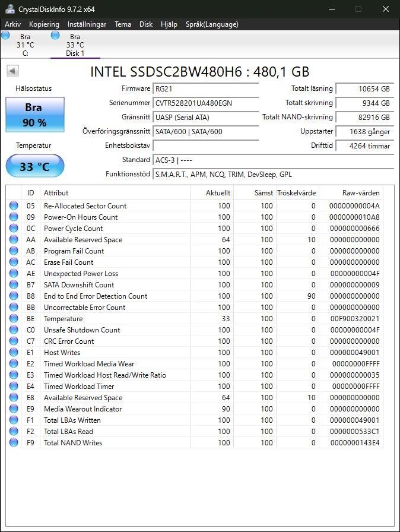Click status orb for Media Wearout Indicator
The width and height of the screenshot is (400, 532).
14,409
